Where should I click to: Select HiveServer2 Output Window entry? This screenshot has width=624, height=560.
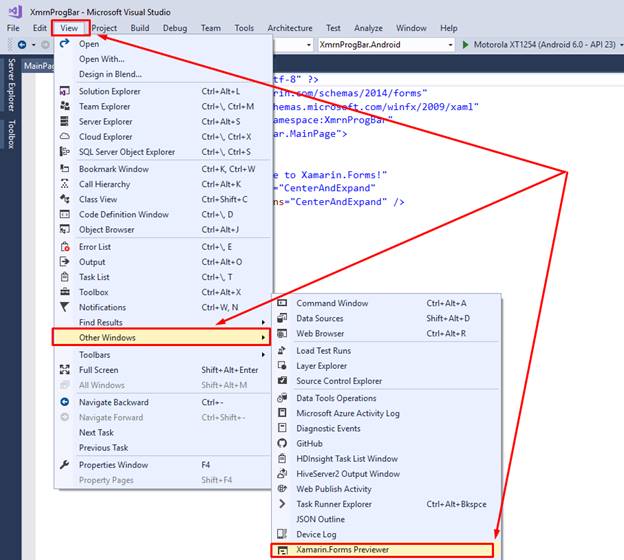point(348,474)
